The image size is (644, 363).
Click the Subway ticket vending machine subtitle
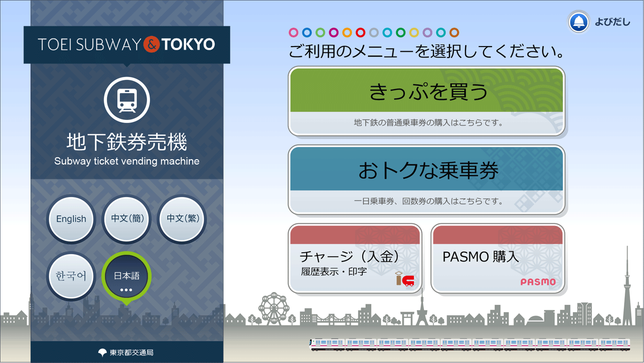tap(127, 161)
